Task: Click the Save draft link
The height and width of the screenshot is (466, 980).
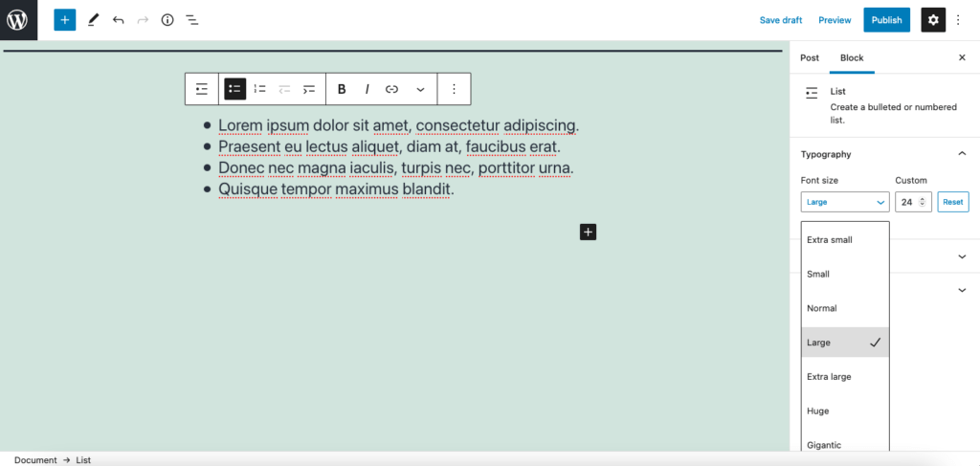Action: point(781,20)
